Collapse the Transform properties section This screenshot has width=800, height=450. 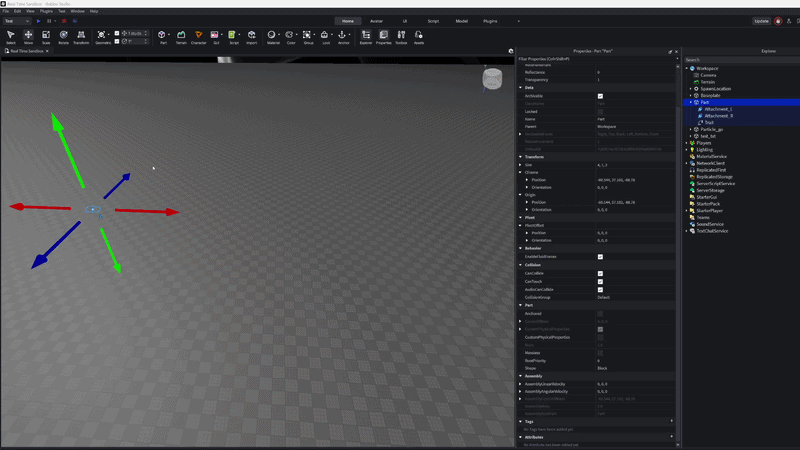520,157
